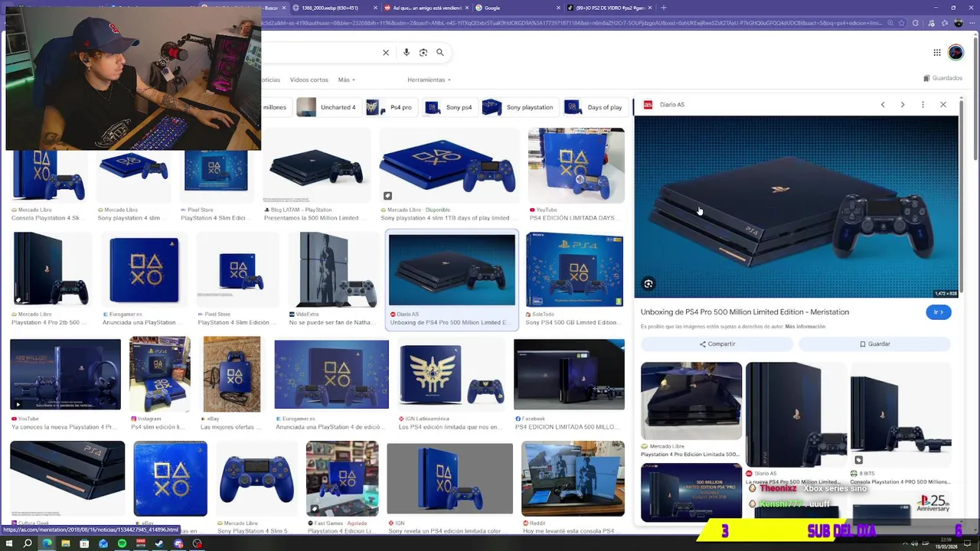Viewport: 980px width, 551px height.
Task: Go to previous image in preview panel
Action: (883, 105)
